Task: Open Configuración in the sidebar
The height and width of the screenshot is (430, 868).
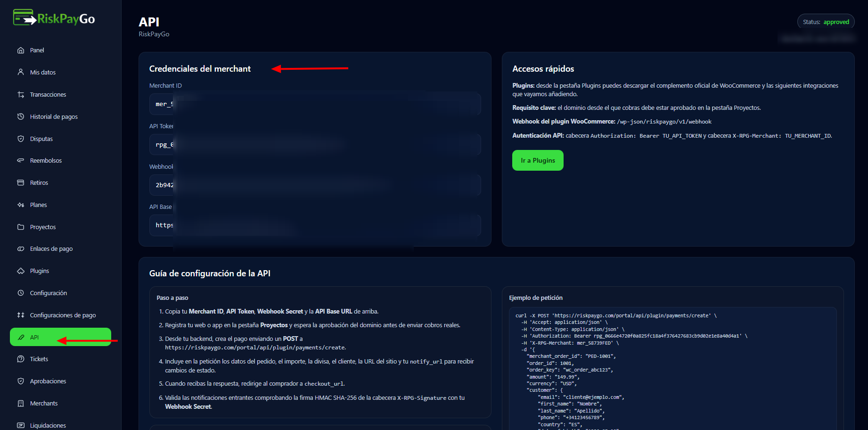Action: point(48,293)
